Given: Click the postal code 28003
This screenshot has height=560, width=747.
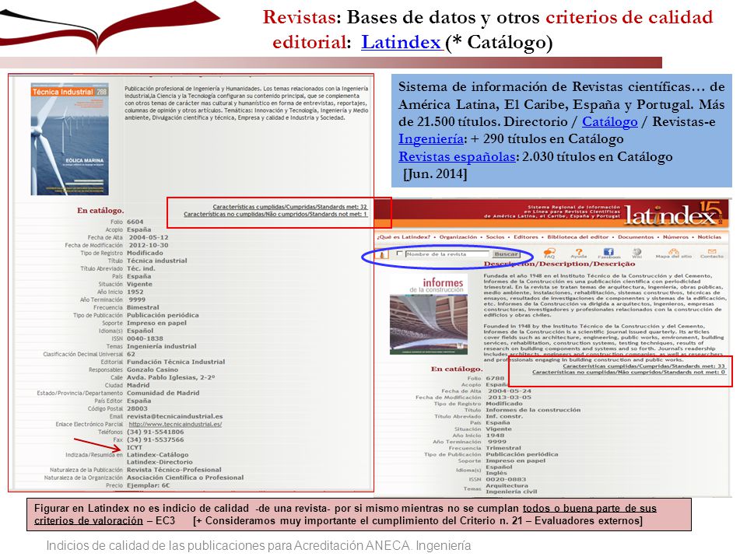Looking at the screenshot, I should 137,408.
